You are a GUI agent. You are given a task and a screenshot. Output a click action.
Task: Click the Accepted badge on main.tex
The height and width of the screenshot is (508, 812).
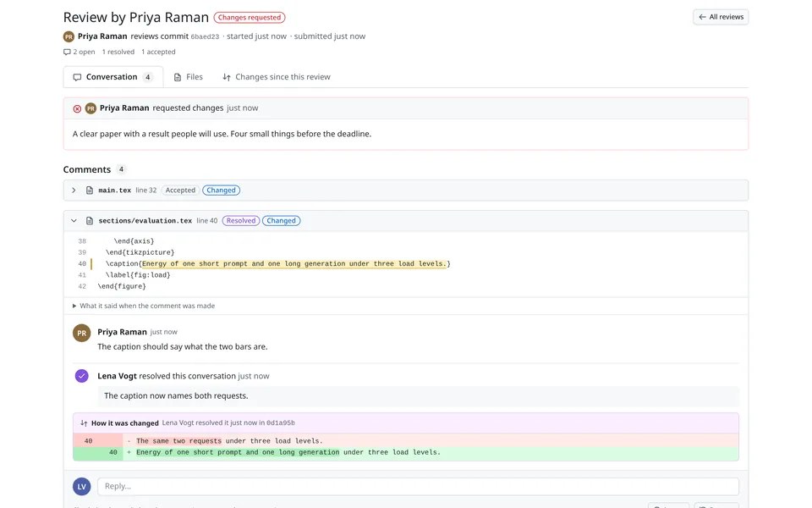[x=180, y=190]
